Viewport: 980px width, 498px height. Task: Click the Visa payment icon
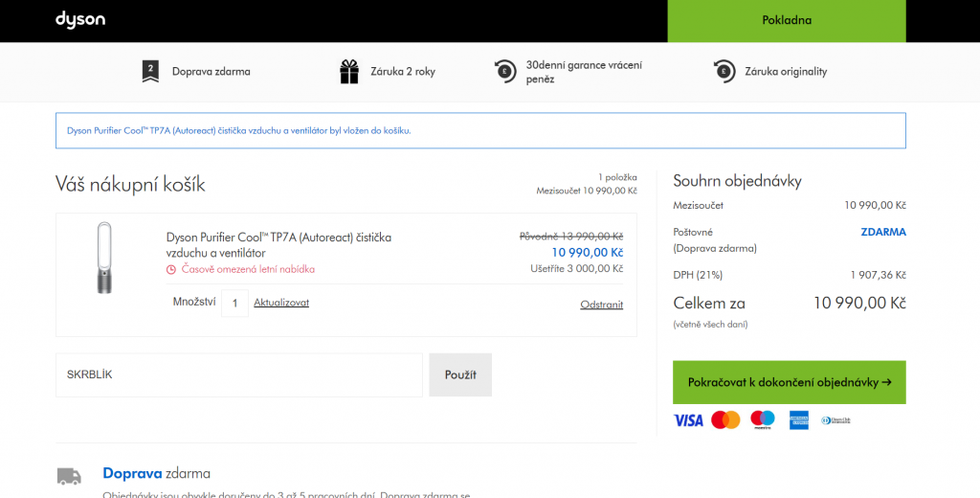pos(688,420)
